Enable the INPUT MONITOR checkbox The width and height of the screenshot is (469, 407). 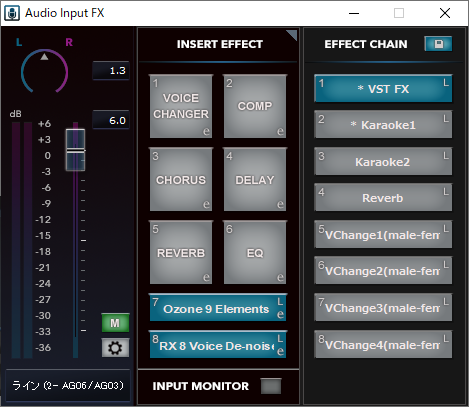pos(271,386)
